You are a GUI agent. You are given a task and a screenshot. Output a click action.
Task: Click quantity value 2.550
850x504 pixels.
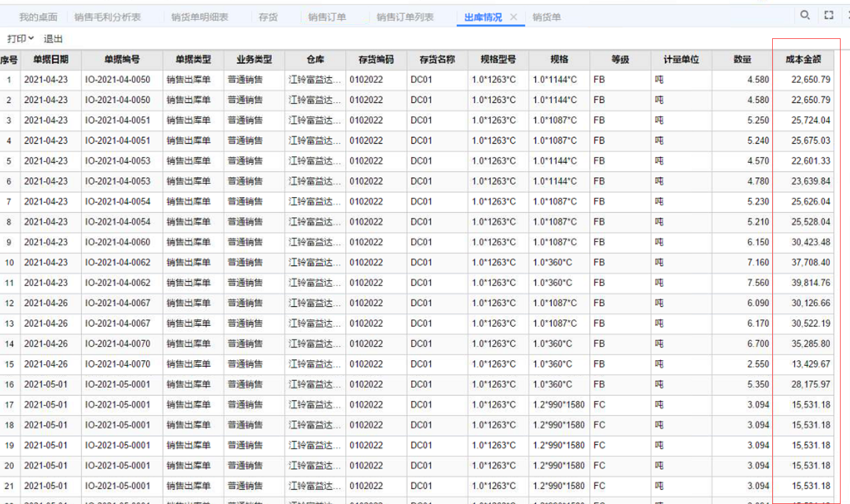[x=758, y=364]
